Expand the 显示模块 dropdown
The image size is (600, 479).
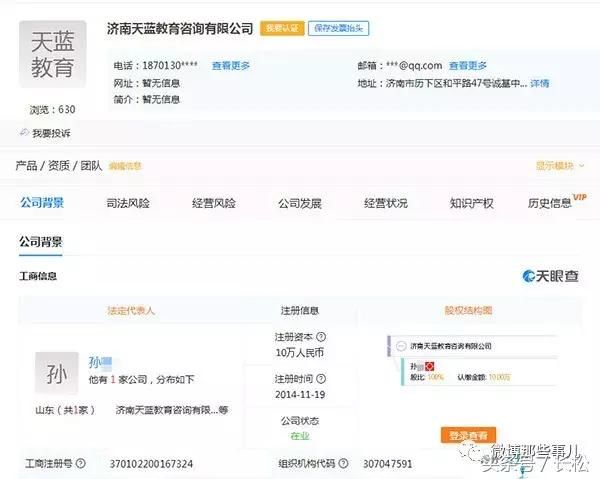560,166
